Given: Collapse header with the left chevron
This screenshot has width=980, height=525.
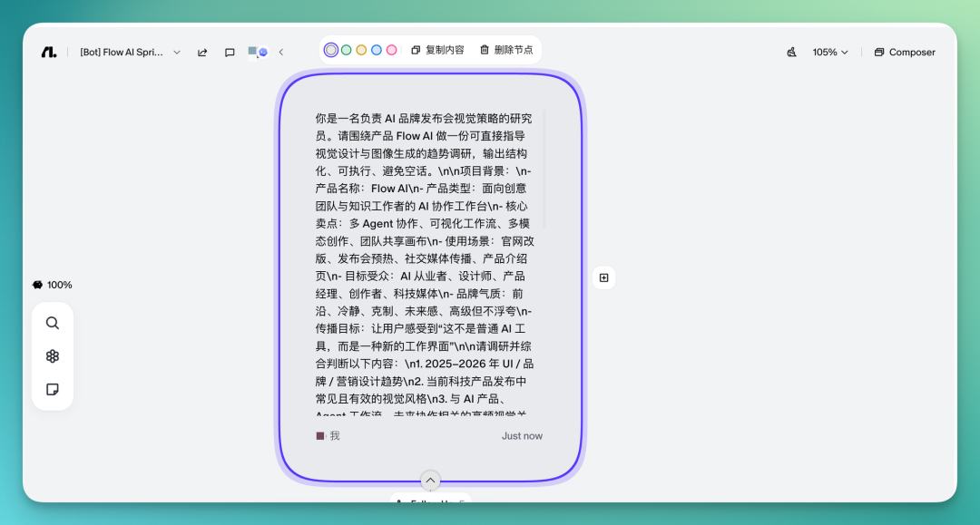Looking at the screenshot, I should (281, 53).
